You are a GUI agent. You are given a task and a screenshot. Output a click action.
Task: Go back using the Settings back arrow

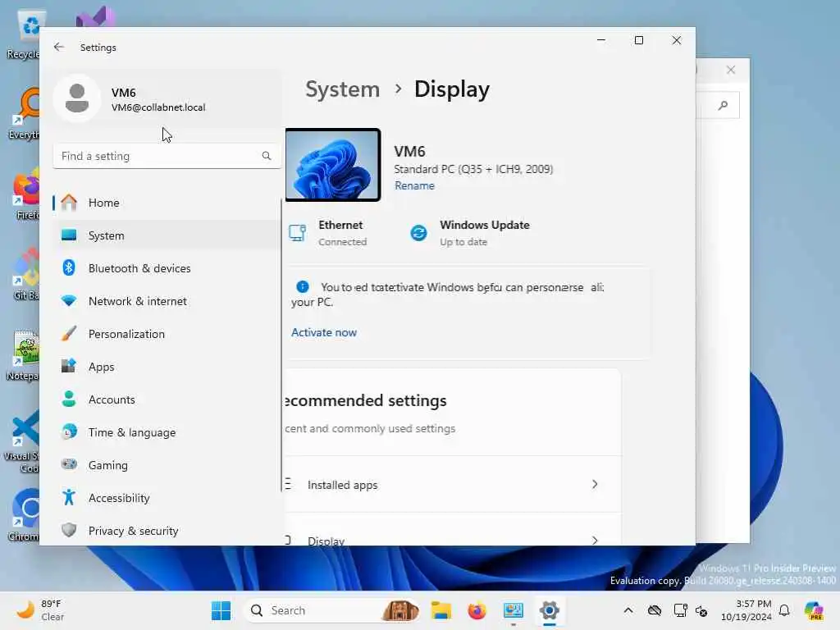[59, 47]
